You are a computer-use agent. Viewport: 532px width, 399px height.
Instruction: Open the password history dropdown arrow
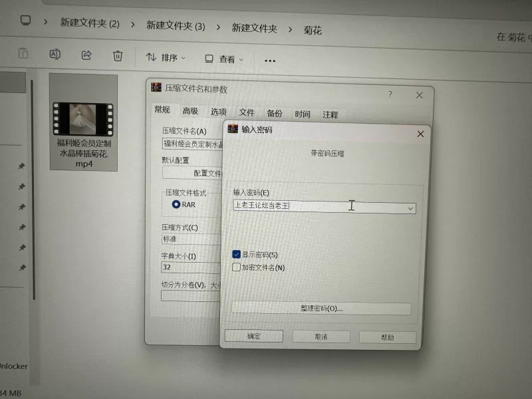tap(410, 208)
